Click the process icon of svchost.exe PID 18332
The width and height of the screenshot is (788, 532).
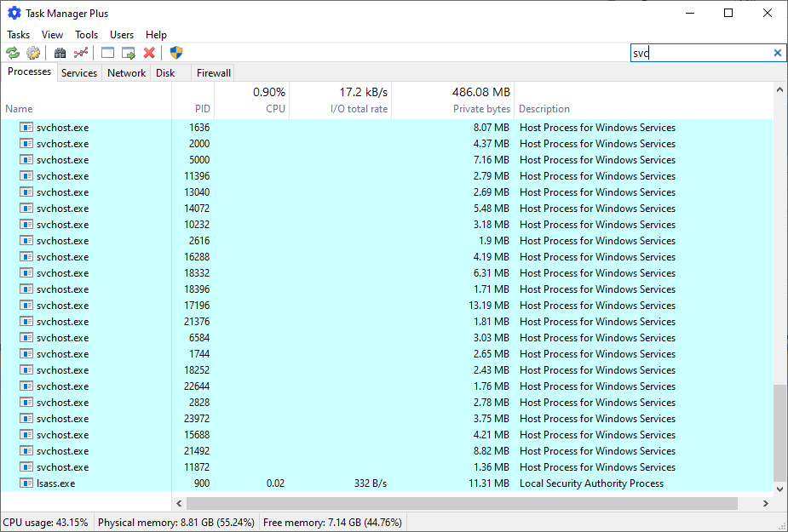tap(26, 272)
